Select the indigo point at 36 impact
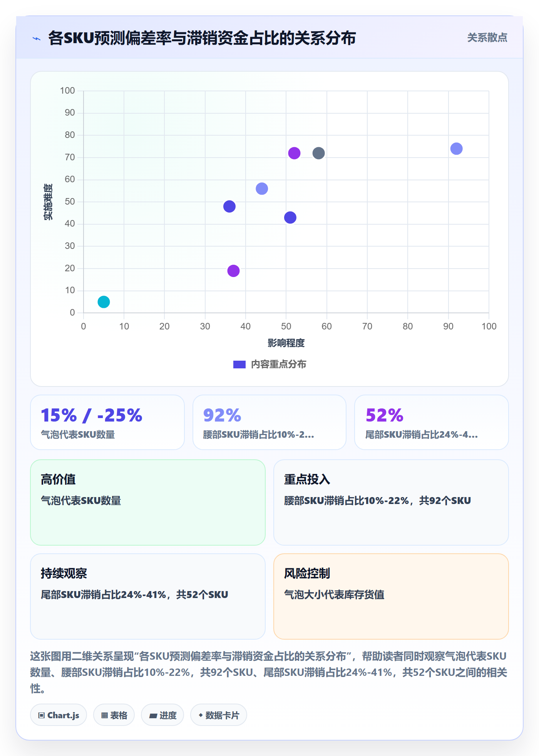539x756 pixels. coord(229,207)
